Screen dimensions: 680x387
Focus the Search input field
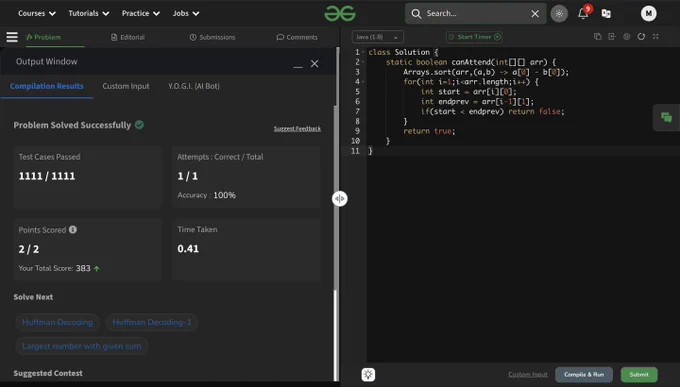(x=476, y=13)
